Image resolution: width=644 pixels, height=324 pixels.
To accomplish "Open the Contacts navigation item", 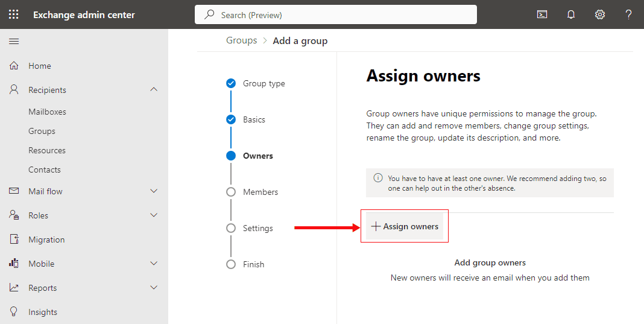I will [x=45, y=170].
